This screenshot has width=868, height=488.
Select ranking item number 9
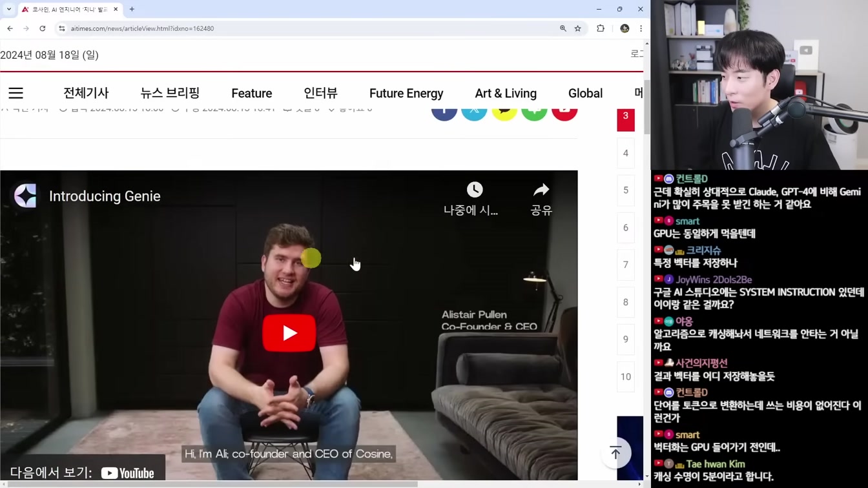(626, 340)
